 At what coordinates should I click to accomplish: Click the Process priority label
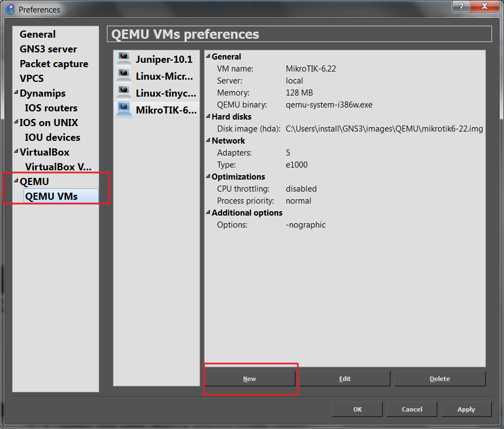tap(245, 201)
